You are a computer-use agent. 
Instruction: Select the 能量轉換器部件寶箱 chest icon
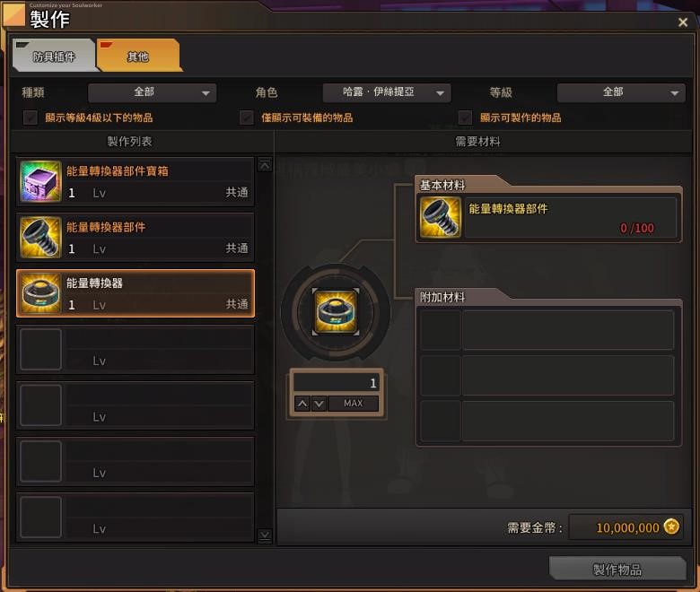[x=40, y=181]
